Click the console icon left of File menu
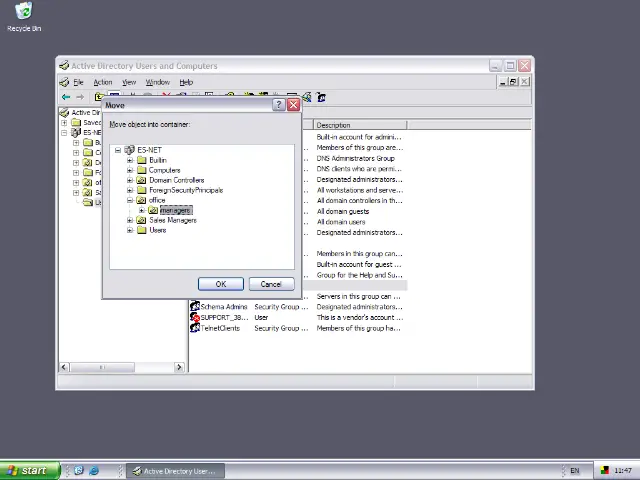The height and width of the screenshot is (480, 640). tap(64, 82)
